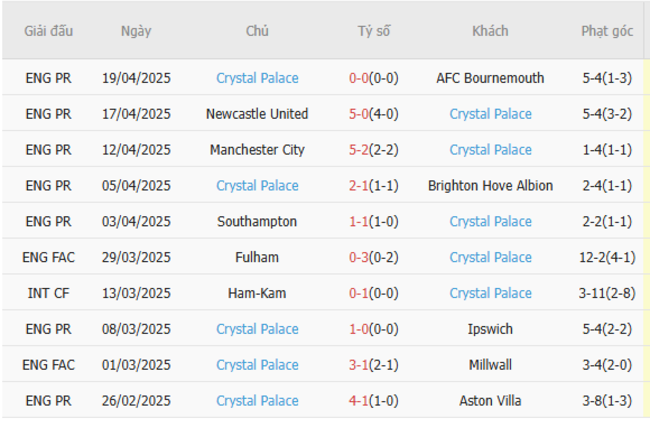This screenshot has height=428, width=650.
Task: Select Ipswich team name
Action: [x=490, y=329]
